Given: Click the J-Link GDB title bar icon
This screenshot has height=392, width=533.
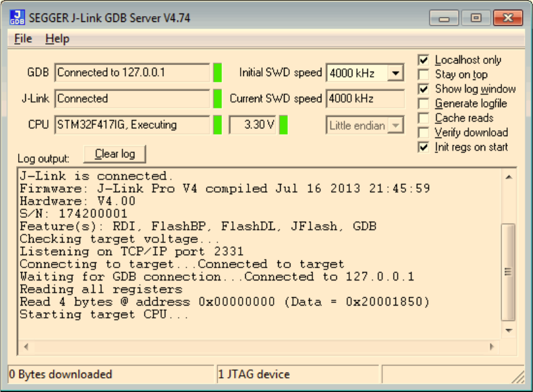Looking at the screenshot, I should pyautogui.click(x=17, y=17).
